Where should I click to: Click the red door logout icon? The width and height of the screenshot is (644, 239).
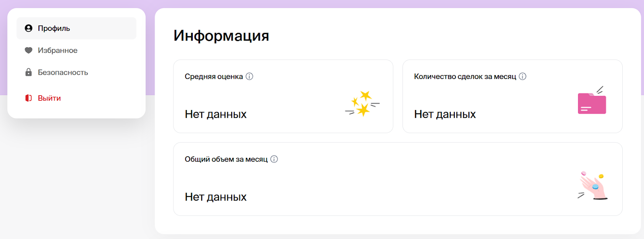[x=29, y=98]
